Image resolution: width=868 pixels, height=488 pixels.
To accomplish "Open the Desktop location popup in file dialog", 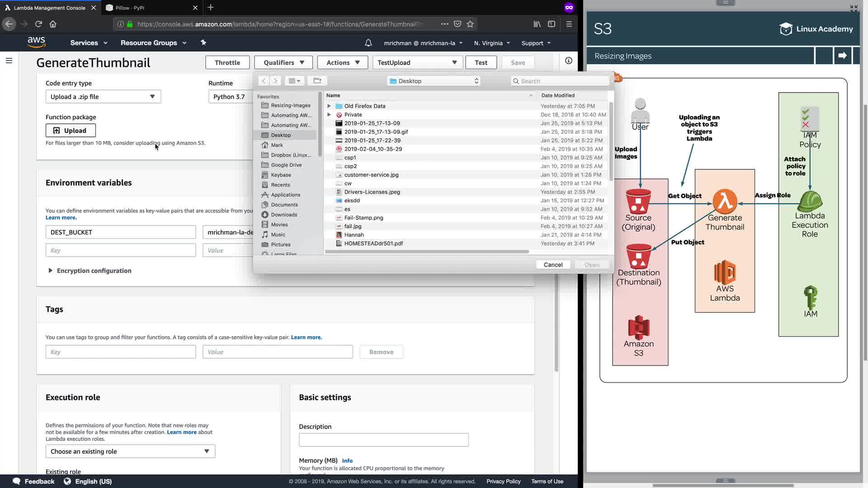I will pos(434,81).
